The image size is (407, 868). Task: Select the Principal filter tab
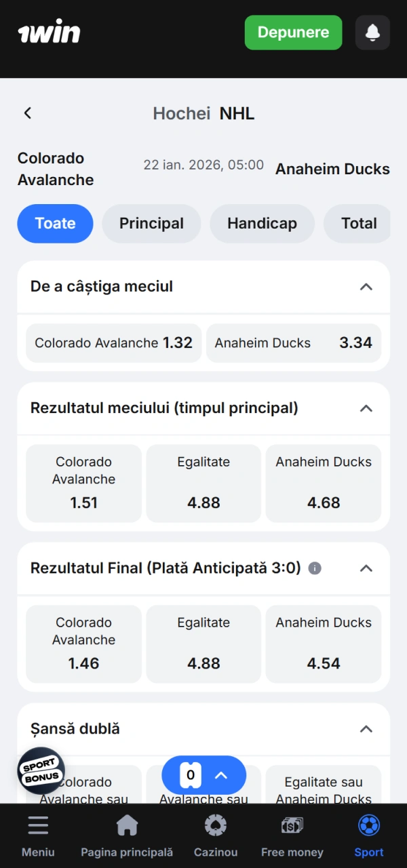tap(151, 223)
